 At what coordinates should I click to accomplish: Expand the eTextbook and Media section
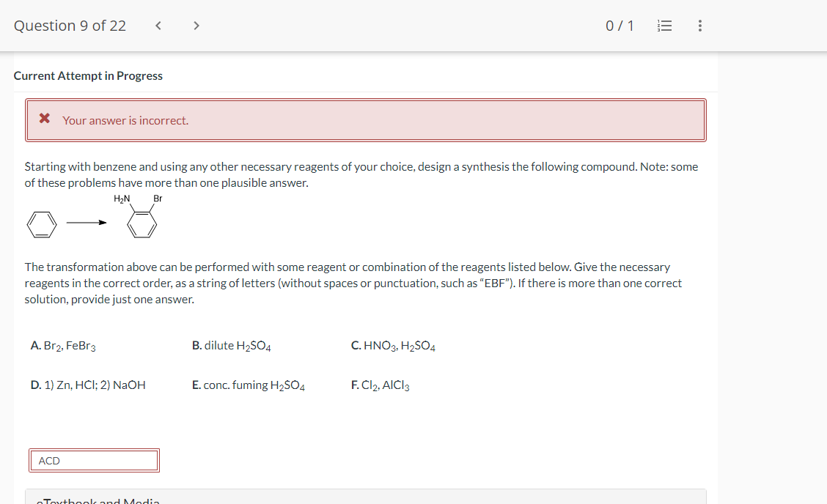click(x=98, y=500)
